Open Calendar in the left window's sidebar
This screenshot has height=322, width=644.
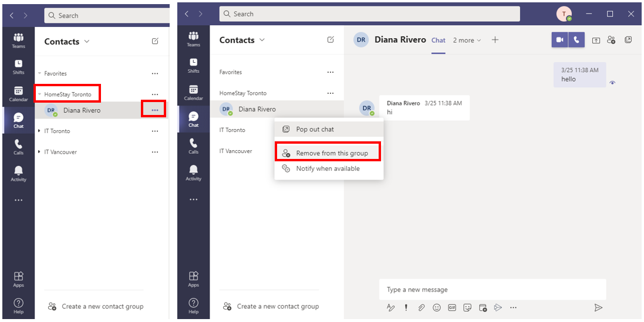pos(18,94)
